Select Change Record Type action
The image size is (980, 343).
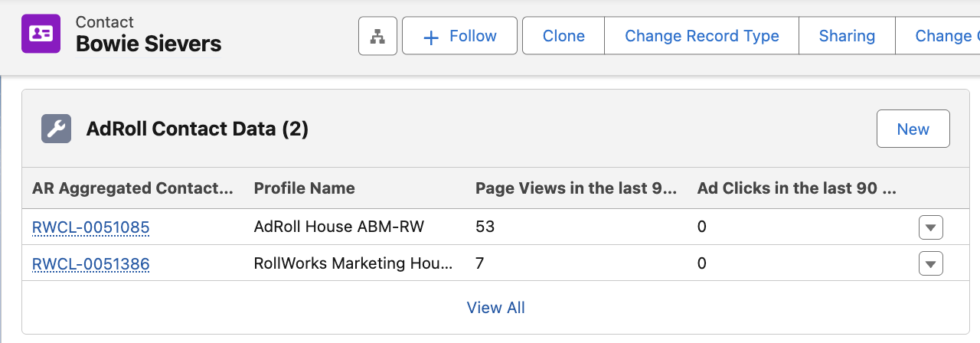(x=701, y=36)
